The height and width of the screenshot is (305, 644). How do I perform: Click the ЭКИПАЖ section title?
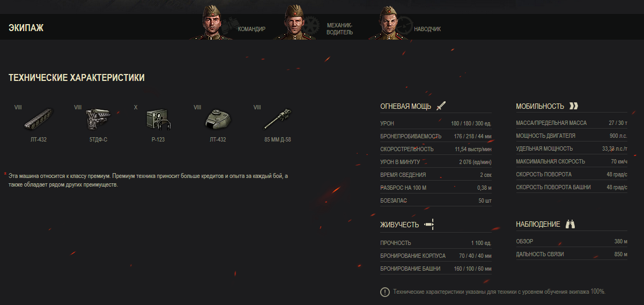(x=26, y=28)
